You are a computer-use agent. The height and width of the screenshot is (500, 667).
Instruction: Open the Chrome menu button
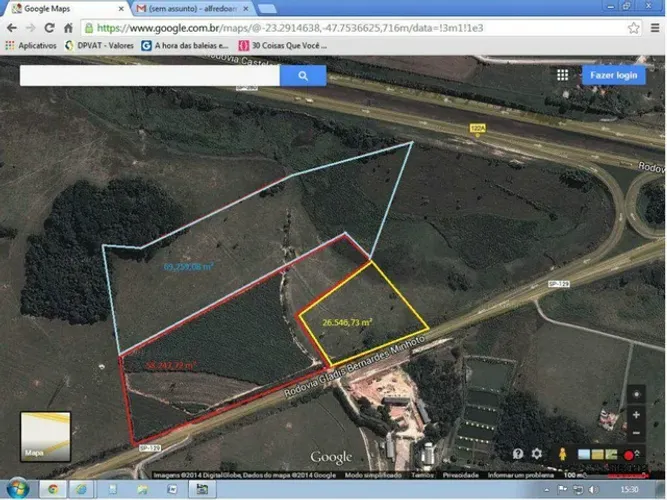click(x=655, y=28)
